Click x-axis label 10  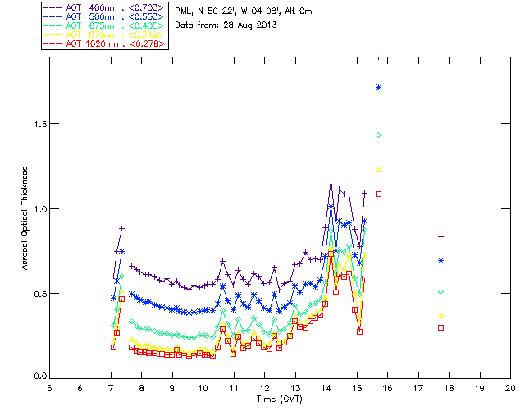point(203,388)
